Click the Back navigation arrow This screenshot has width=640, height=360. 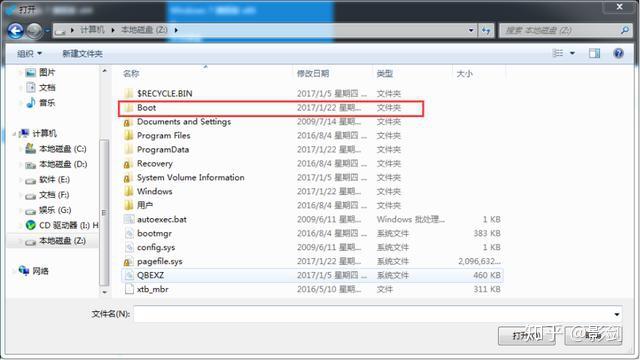pyautogui.click(x=16, y=31)
